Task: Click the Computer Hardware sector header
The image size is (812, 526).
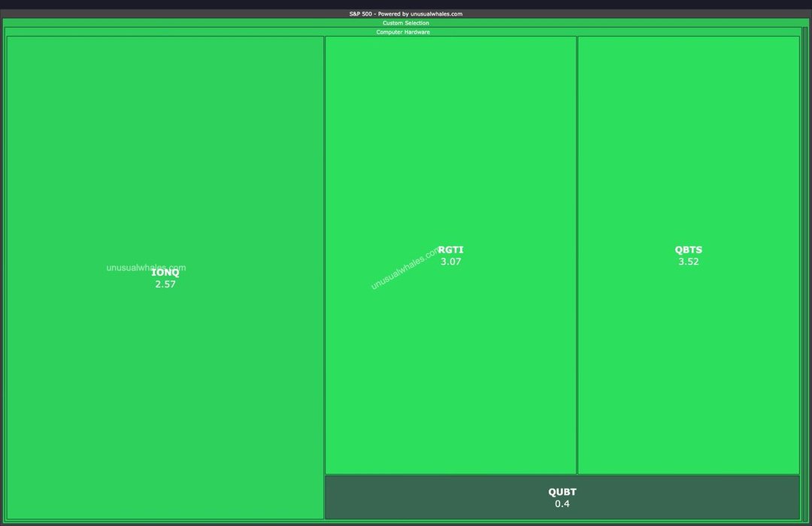Action: [x=403, y=32]
